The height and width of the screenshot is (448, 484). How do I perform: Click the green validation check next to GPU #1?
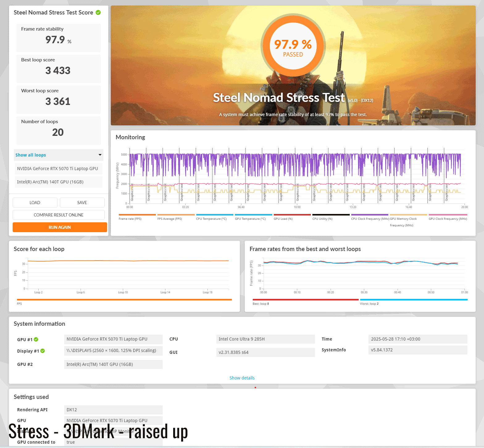(x=36, y=339)
